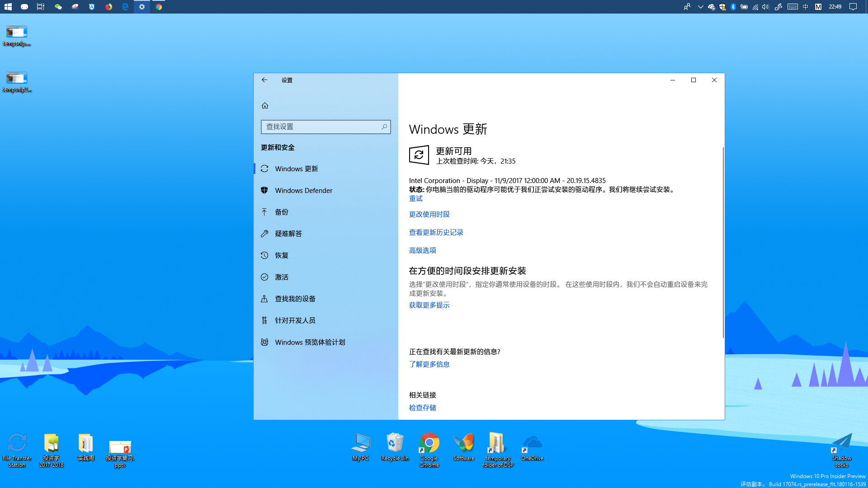The width and height of the screenshot is (868, 488).
Task: Open 疑难解答 troubleshoot section
Action: pos(325,234)
